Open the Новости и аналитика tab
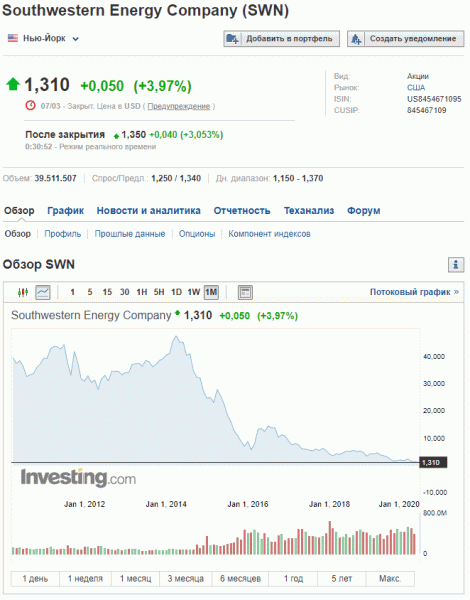 [x=149, y=210]
